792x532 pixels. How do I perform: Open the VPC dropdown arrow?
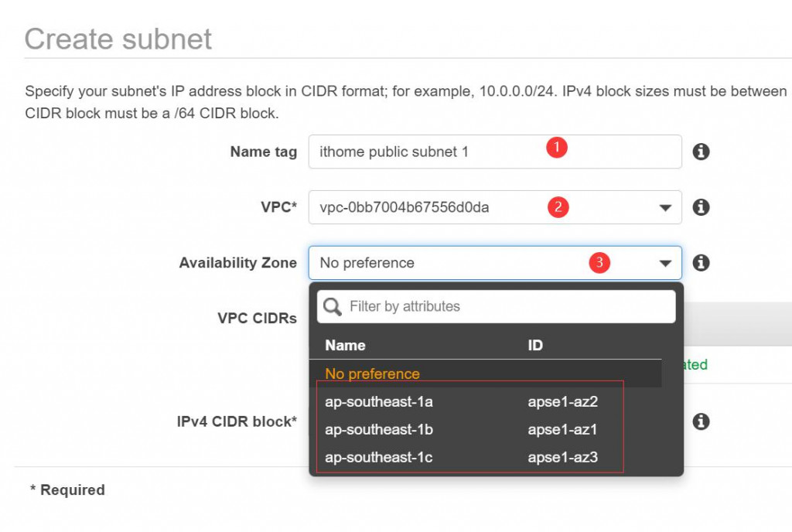point(664,208)
